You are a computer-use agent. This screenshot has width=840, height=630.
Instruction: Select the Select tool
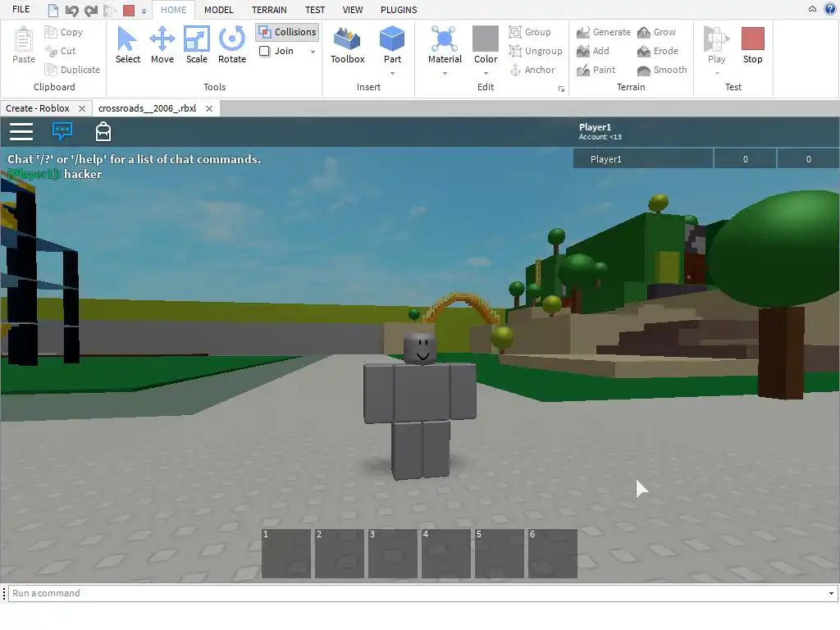point(127,45)
